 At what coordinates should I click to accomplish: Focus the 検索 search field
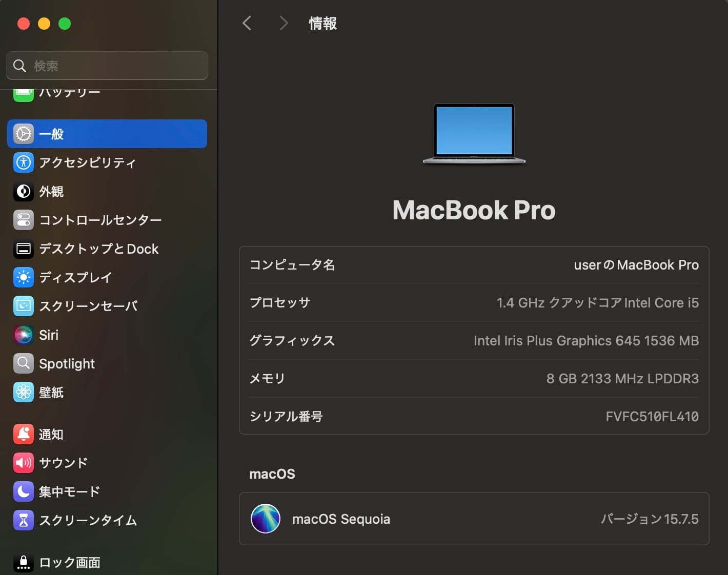pyautogui.click(x=107, y=66)
